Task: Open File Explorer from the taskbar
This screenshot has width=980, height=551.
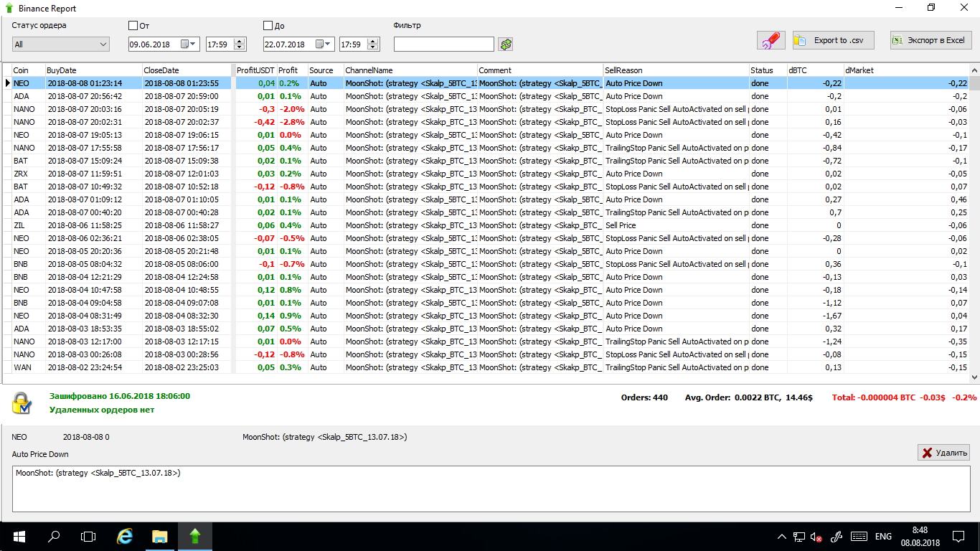Action: click(159, 536)
